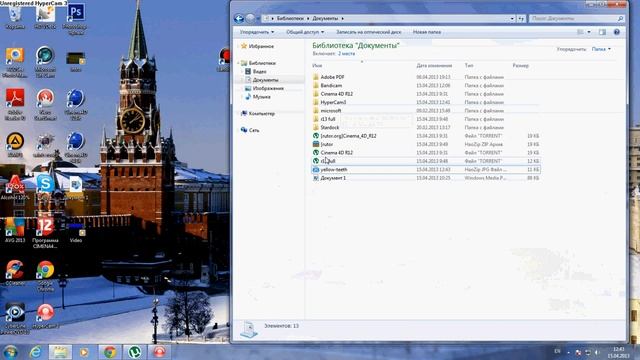Sort files by the Имя column

317,65
